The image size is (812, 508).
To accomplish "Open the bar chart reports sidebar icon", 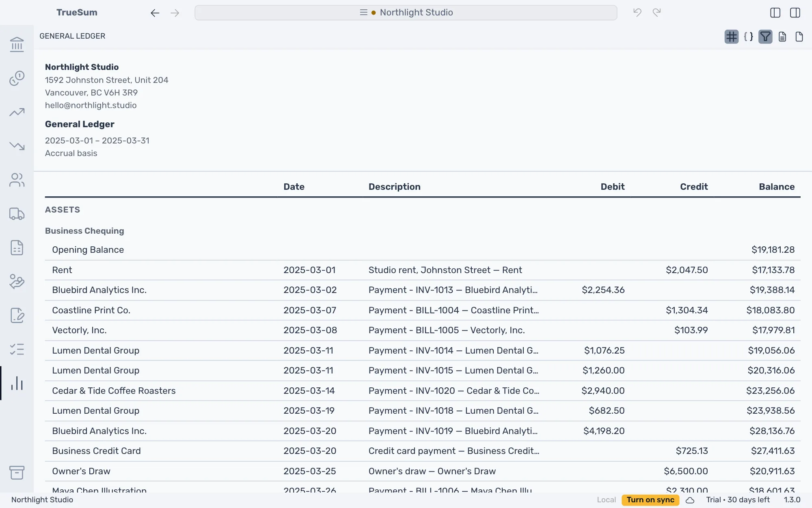I will pos(17,383).
